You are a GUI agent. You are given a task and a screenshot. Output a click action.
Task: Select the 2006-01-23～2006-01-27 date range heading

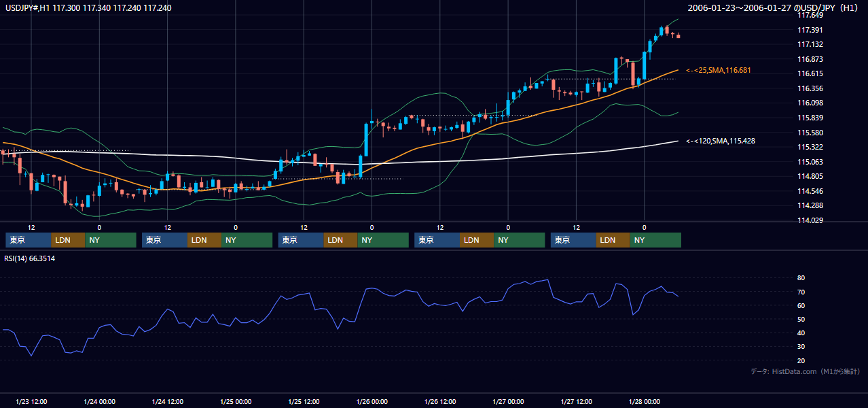click(x=774, y=7)
